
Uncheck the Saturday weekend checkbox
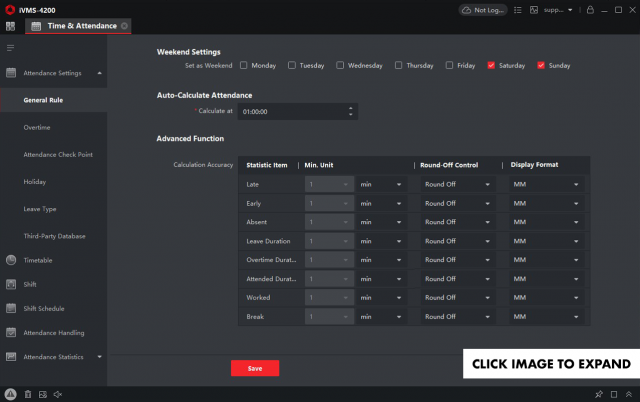pos(491,65)
